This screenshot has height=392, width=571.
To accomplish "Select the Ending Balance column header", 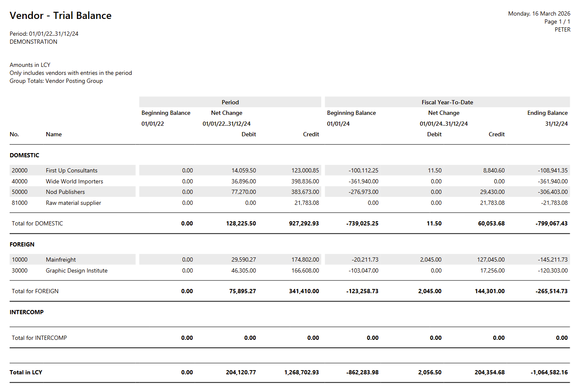I will coord(547,113).
